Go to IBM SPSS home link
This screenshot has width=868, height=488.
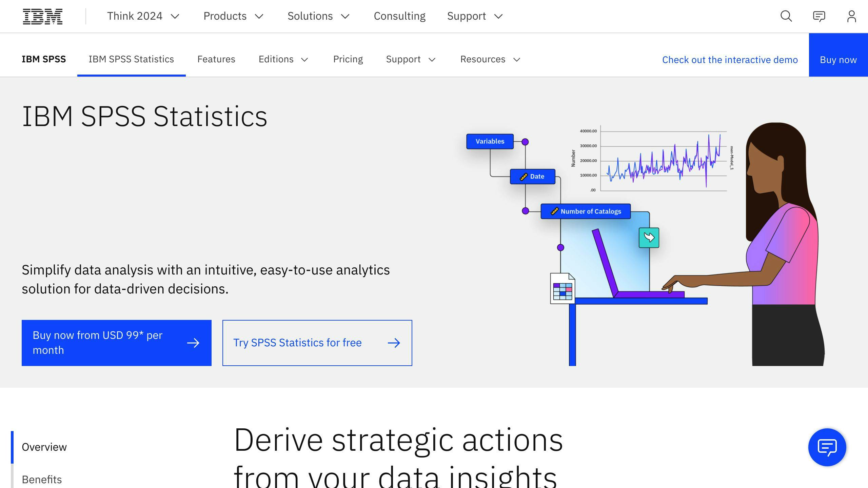click(44, 59)
